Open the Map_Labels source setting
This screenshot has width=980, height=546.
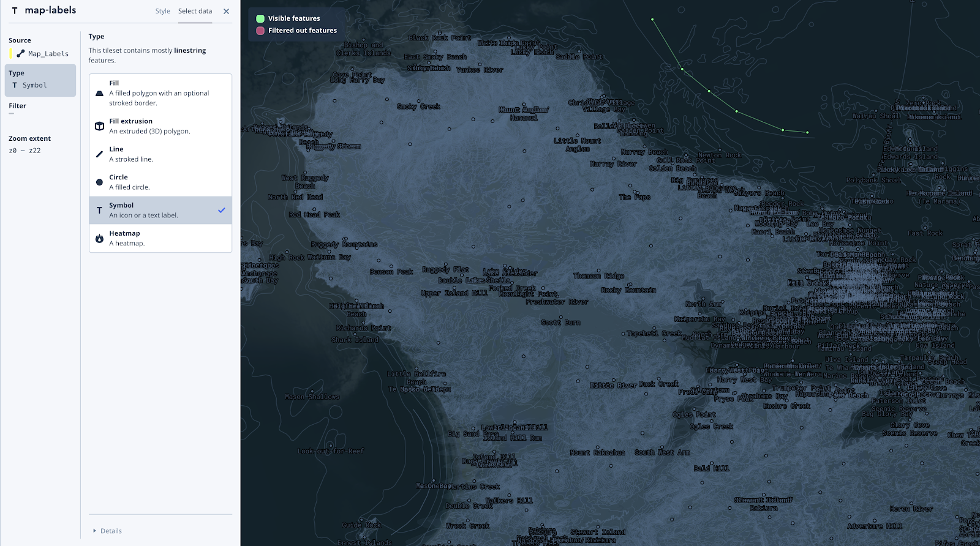click(x=40, y=48)
